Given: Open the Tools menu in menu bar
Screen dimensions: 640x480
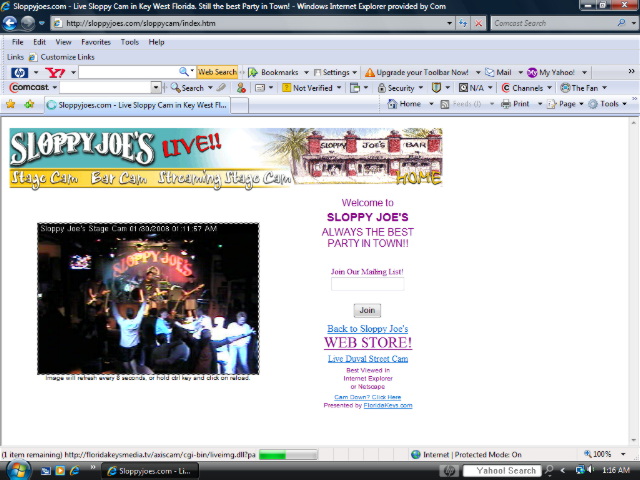Looking at the screenshot, I should [x=130, y=42].
